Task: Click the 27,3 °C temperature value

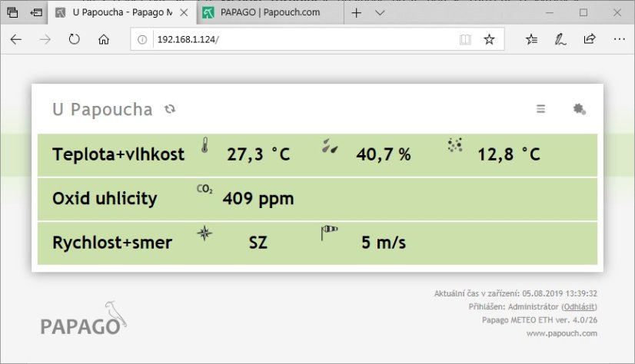Action: 258,154
